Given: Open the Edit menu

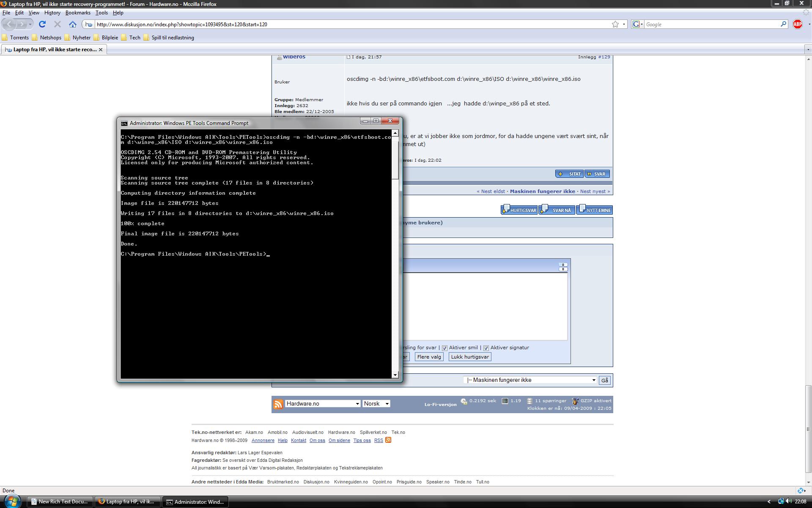Looking at the screenshot, I should [x=19, y=13].
